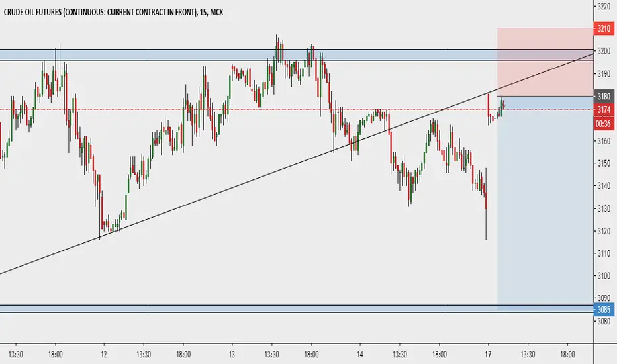Click the 3120 price axis label

604,231
